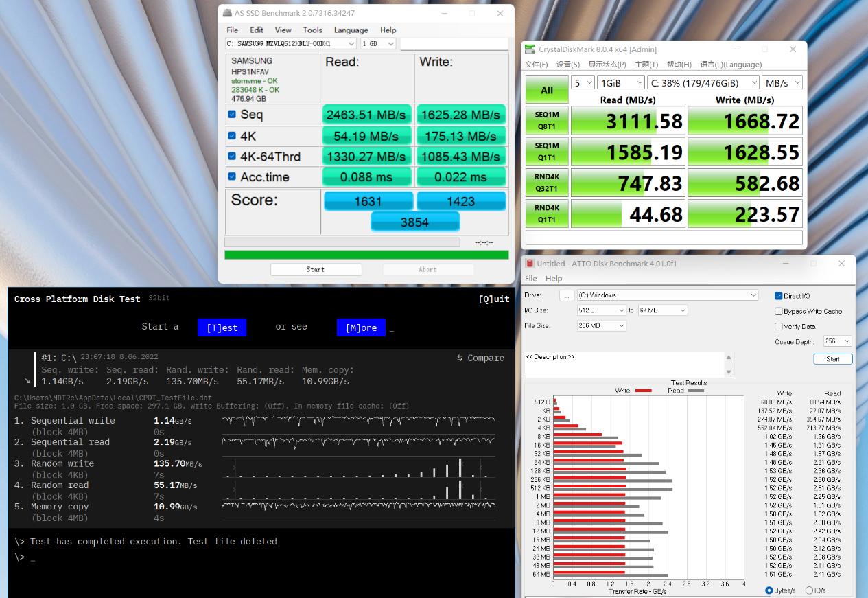Run the RND4K Q32T1 test in CrystalDiskMark
Image resolution: width=868 pixels, height=598 pixels.
coord(546,183)
